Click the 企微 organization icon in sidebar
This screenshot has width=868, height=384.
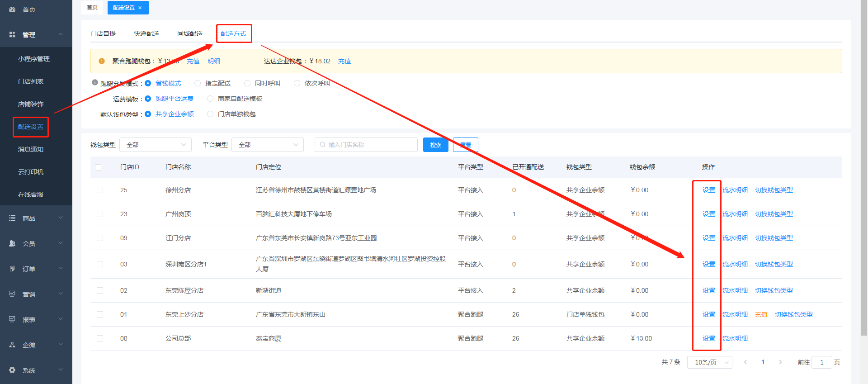[x=12, y=345]
